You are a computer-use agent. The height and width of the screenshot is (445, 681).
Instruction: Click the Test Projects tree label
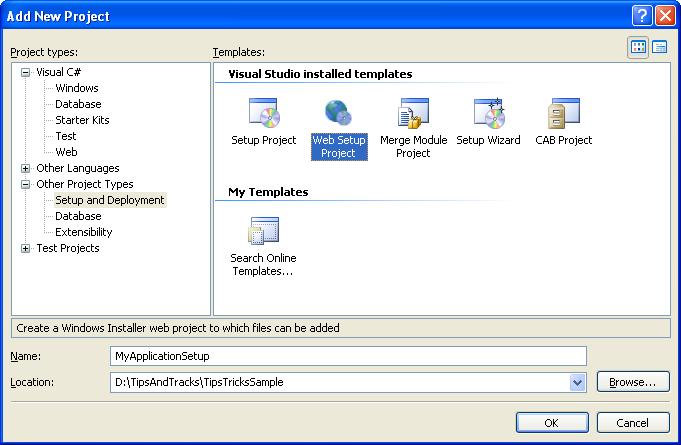[x=68, y=248]
